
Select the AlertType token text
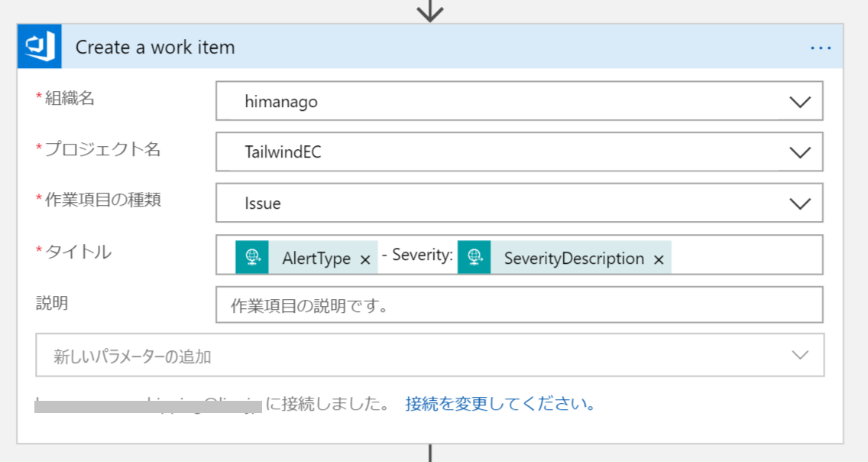point(316,258)
